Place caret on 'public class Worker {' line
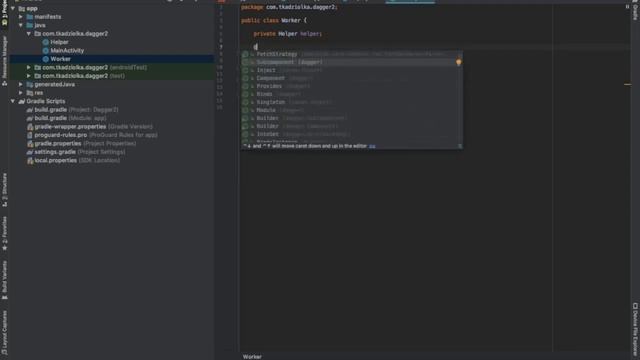Screen dimensions: 640x360 pyautogui.click(x=274, y=20)
